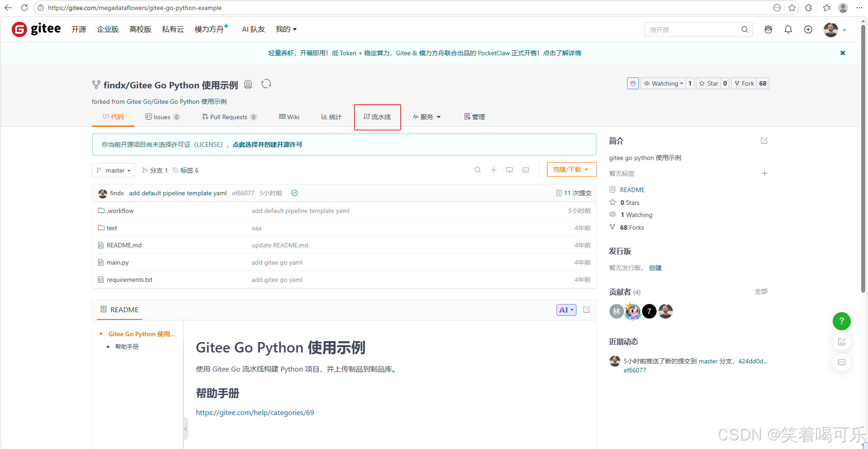868x449 pixels.
Task: Star this repository
Action: [x=709, y=83]
